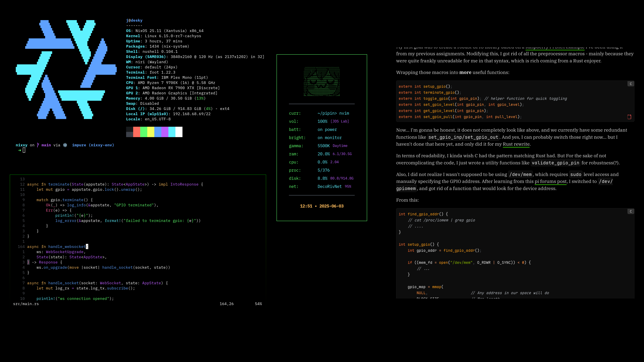
Task: Click the red clipboard copy icon on the extern code block
Action: point(629,117)
